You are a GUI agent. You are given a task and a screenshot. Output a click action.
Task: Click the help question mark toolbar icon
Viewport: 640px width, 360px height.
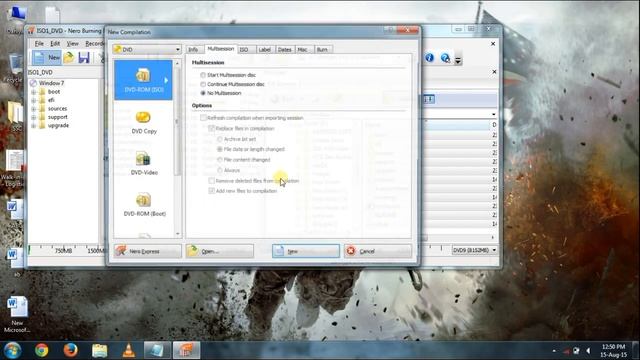pos(445,58)
